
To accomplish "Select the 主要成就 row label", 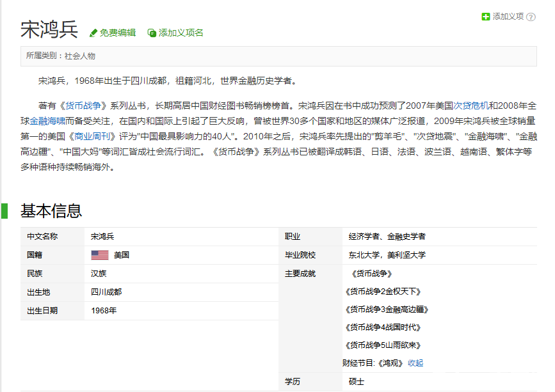I will (300, 274).
